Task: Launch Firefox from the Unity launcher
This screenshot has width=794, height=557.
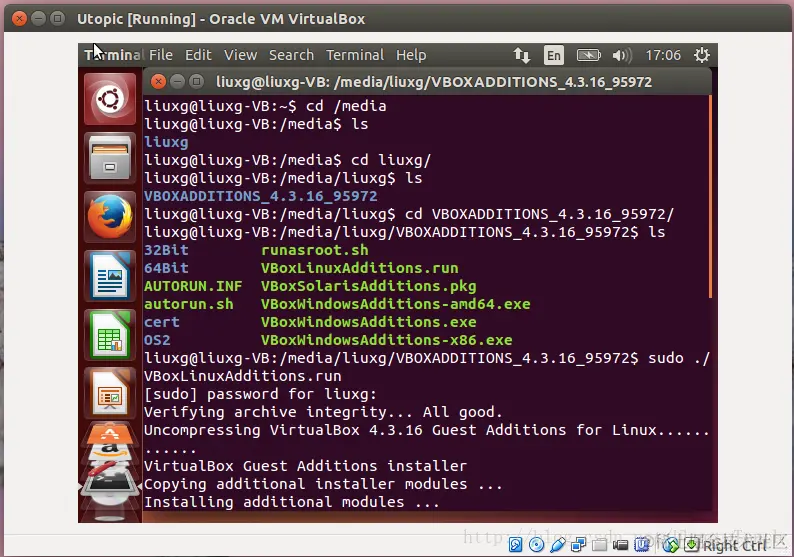Action: click(x=110, y=216)
